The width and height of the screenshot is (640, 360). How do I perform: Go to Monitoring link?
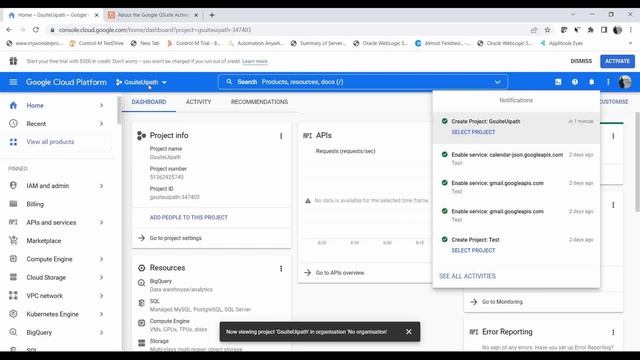[502, 302]
